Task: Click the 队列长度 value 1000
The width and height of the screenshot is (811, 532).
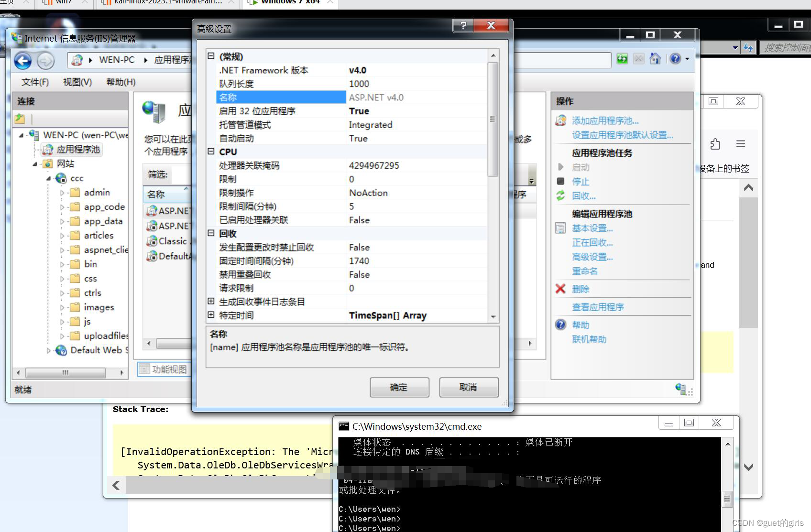Action: pos(359,84)
